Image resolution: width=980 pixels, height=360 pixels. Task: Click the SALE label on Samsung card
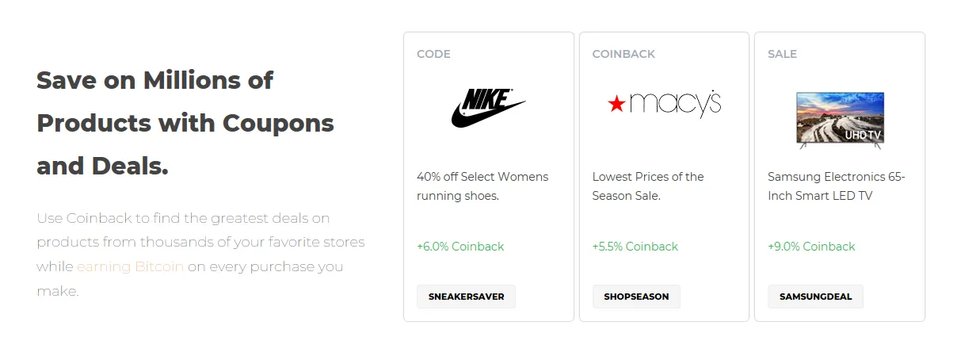click(x=782, y=54)
